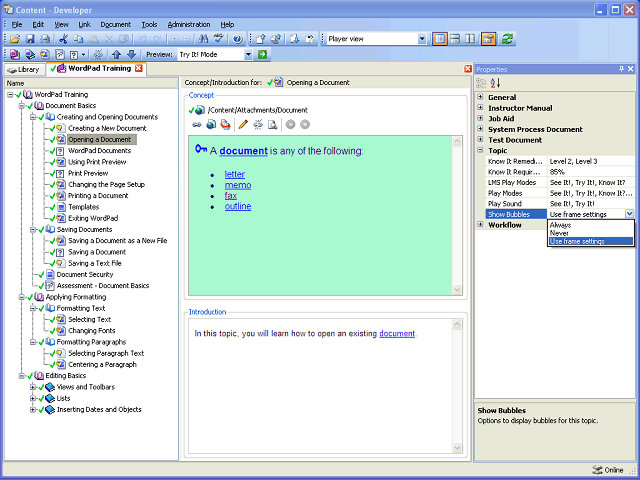
Task: Click the Play Sound property value
Action: coord(591,203)
